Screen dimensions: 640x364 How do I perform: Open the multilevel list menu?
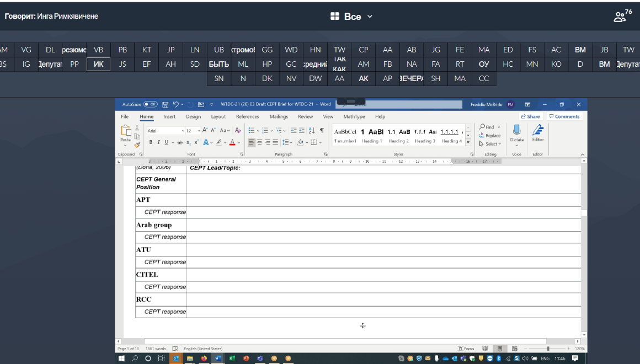coord(279,131)
